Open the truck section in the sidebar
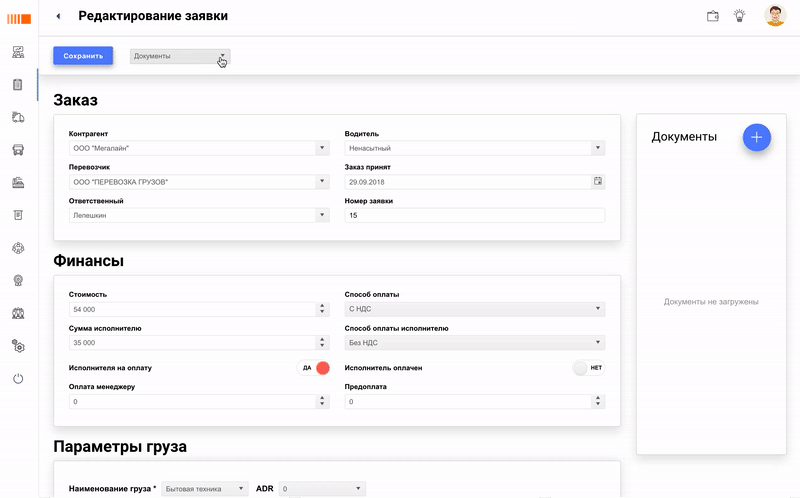Image resolution: width=800 pixels, height=498 pixels. (18, 118)
